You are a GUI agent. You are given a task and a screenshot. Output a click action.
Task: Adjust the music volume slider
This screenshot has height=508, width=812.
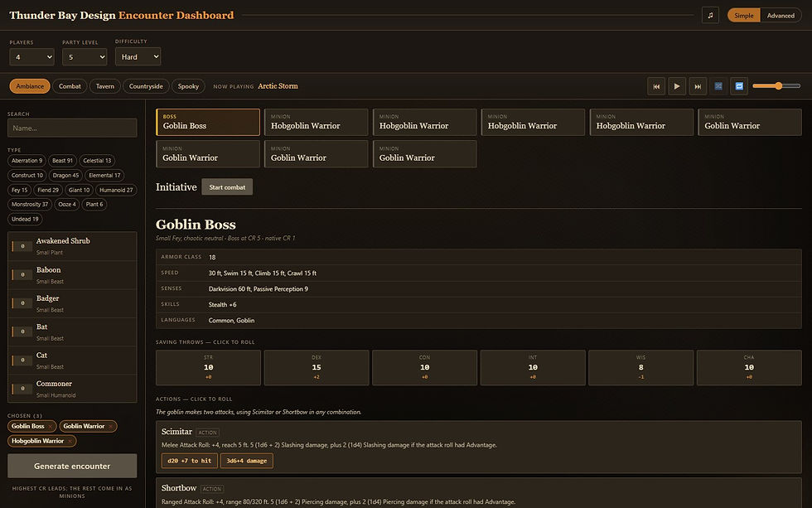pyautogui.click(x=776, y=86)
